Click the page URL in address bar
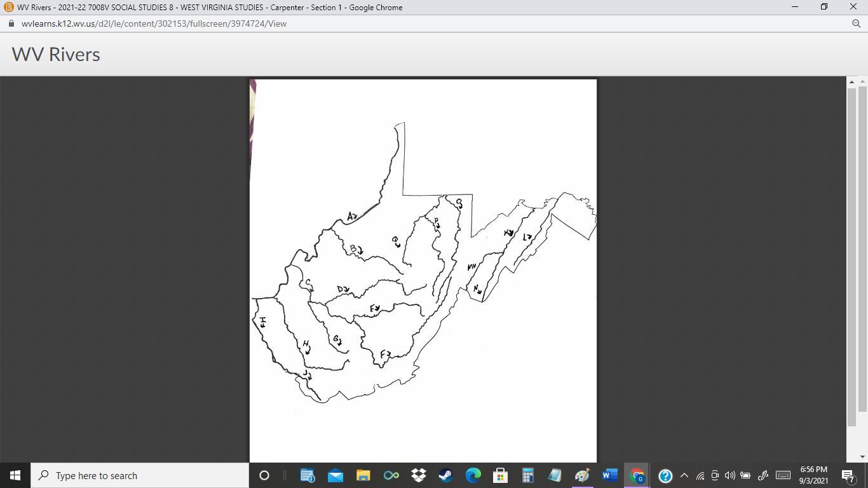 point(154,24)
